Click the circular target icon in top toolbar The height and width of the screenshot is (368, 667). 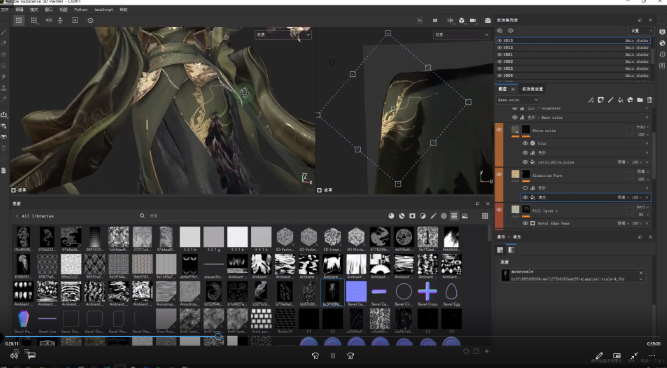90,20
